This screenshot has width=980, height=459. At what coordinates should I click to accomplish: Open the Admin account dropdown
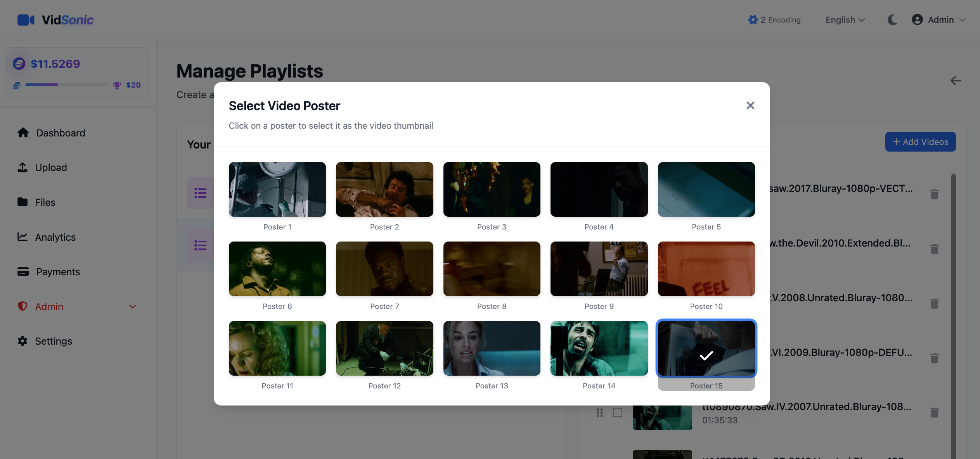[x=939, y=20]
